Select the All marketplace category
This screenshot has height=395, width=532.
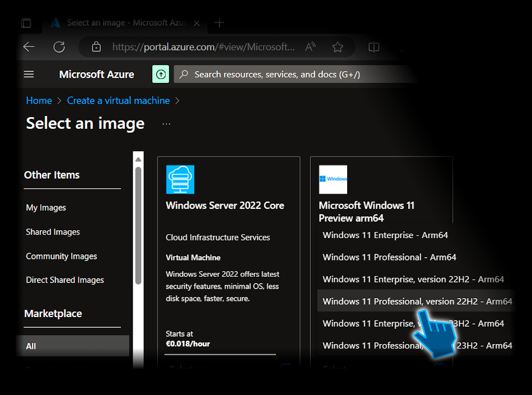tap(73, 346)
